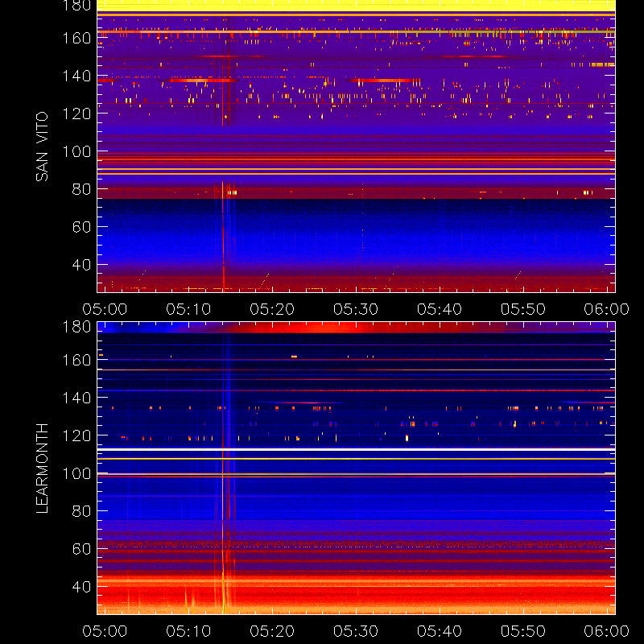Click the 05:50 time label below San Vito plot
The width and height of the screenshot is (644, 644).
[x=523, y=309]
